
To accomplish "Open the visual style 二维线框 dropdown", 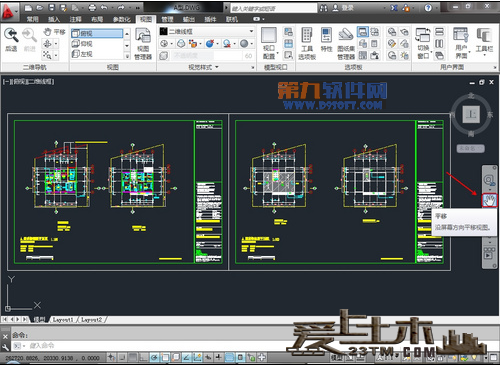I will pos(206,32).
